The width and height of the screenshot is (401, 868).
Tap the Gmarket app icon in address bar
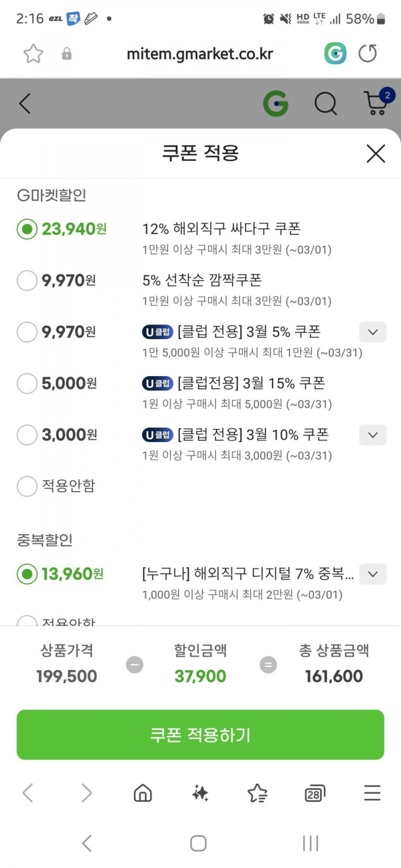335,53
